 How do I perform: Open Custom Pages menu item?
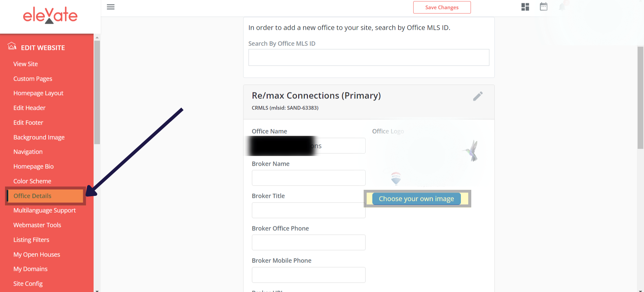tap(33, 79)
